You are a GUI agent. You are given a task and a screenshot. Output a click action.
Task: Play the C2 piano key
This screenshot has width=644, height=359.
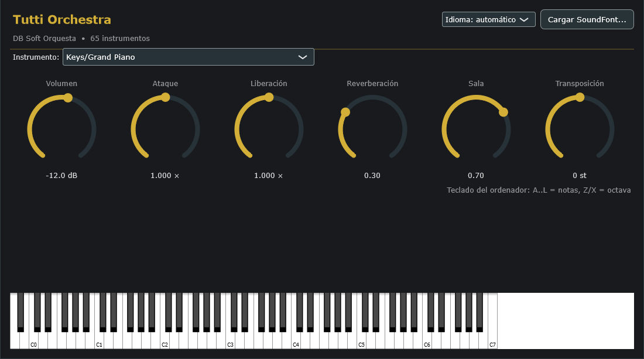pos(165,341)
